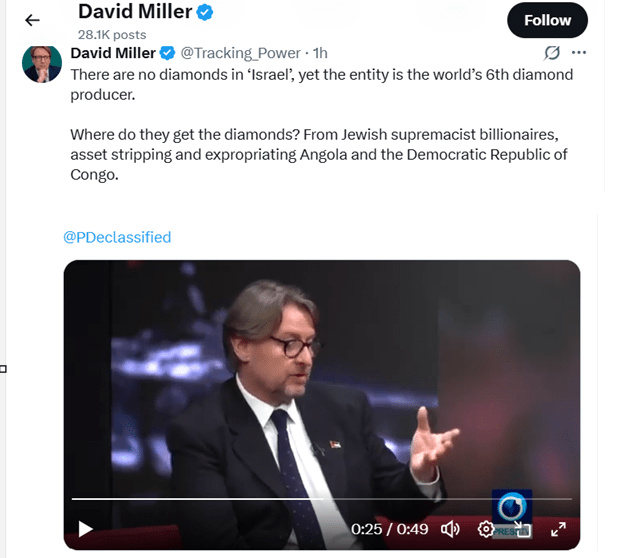Viewport: 618px width, 558px height.
Task: Open video settings gear
Action: click(486, 529)
